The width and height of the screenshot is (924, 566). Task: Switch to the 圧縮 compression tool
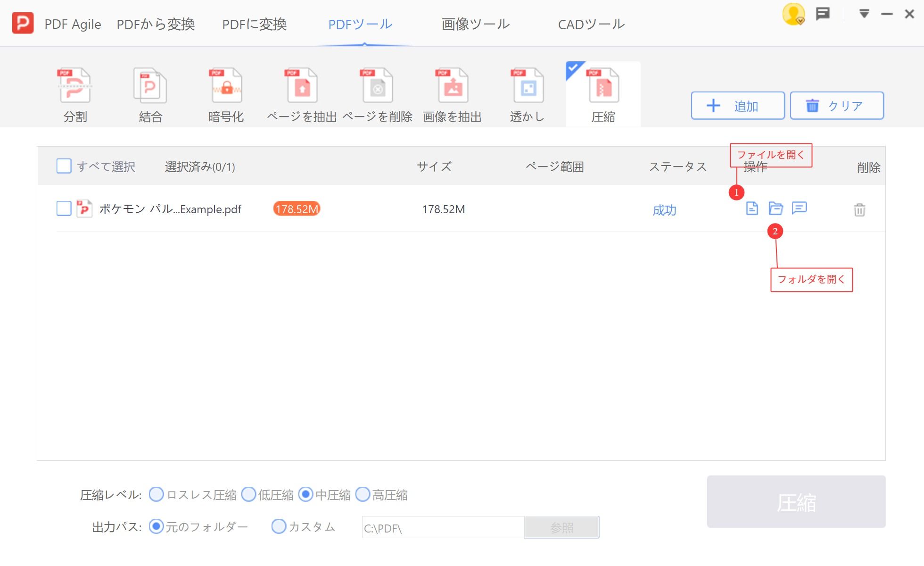(602, 92)
